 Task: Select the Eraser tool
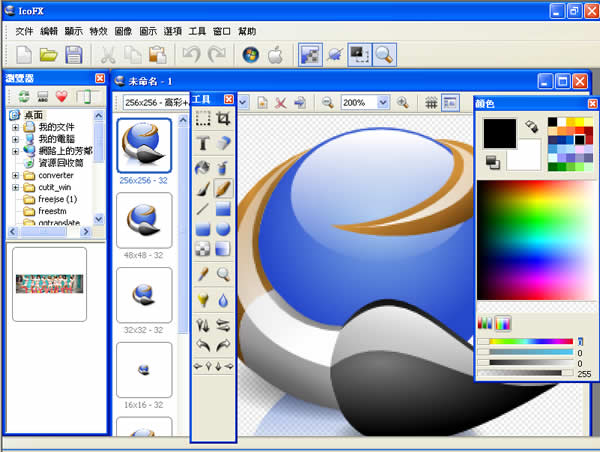tap(223, 143)
